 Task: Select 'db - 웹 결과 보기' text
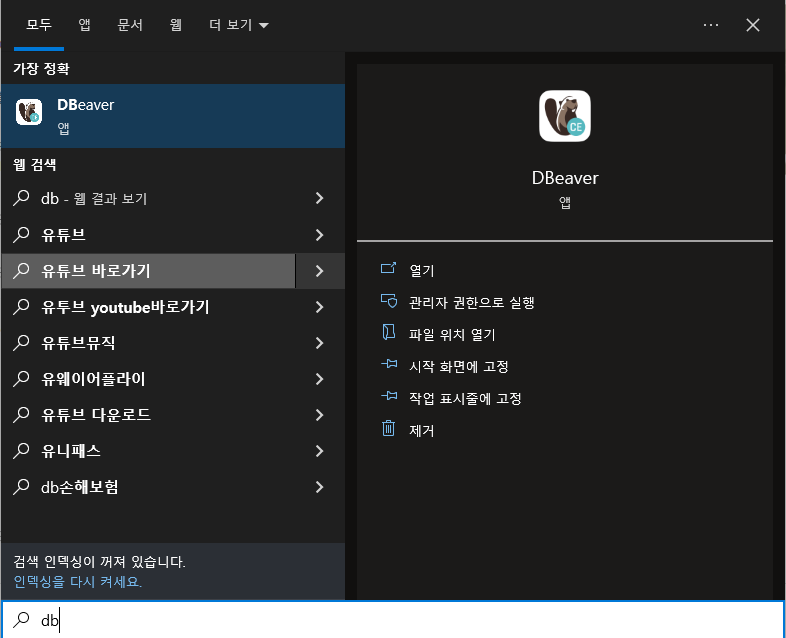pyautogui.click(x=94, y=198)
